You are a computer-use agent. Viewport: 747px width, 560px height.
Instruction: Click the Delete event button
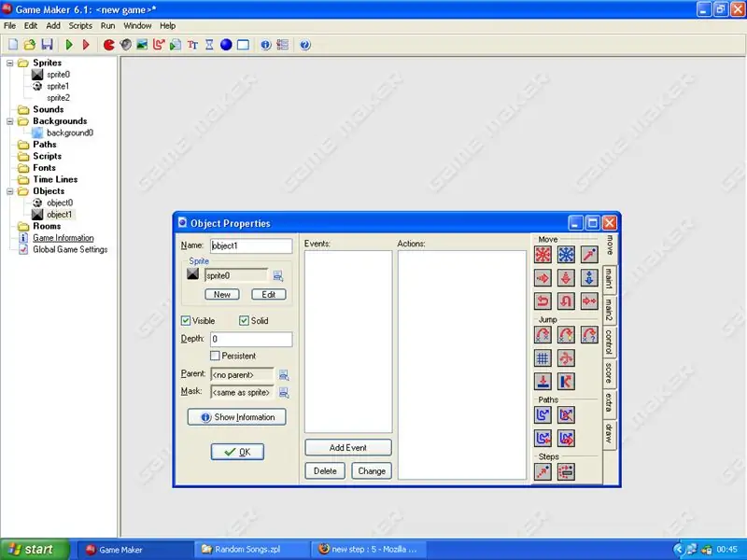pyautogui.click(x=325, y=471)
